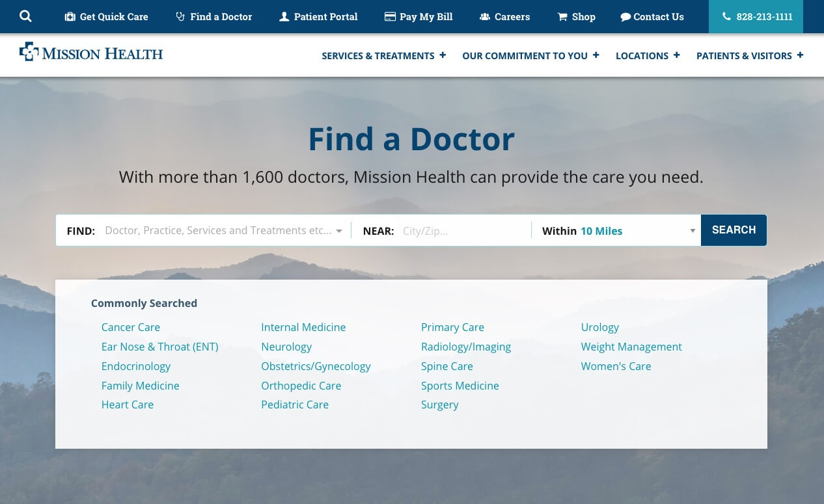The width and height of the screenshot is (824, 504).
Task: Select Cancer Care link
Action: tap(131, 327)
